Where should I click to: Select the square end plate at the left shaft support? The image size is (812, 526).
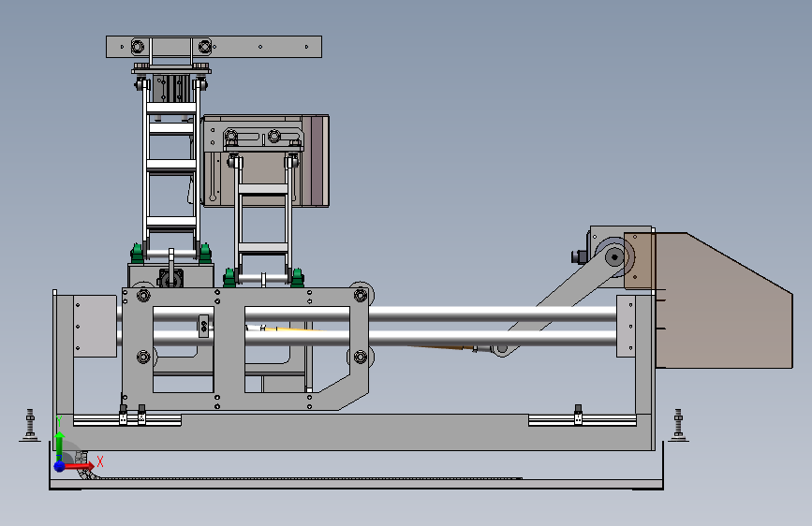95,326
